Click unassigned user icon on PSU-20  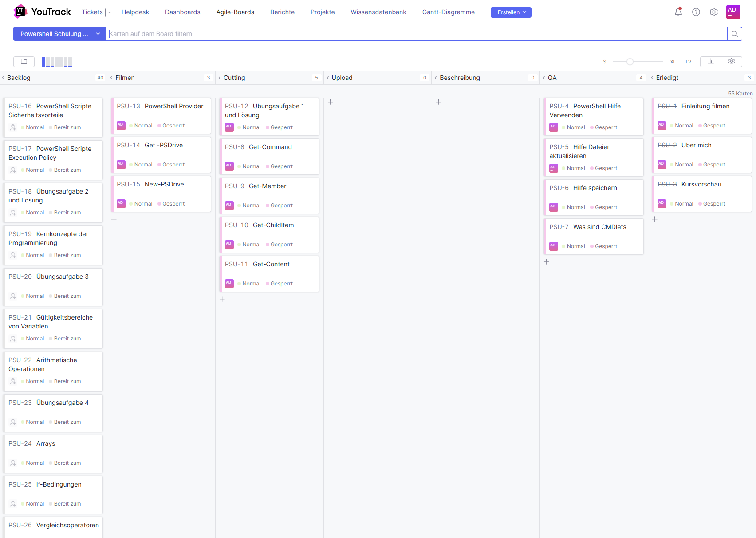coord(13,296)
